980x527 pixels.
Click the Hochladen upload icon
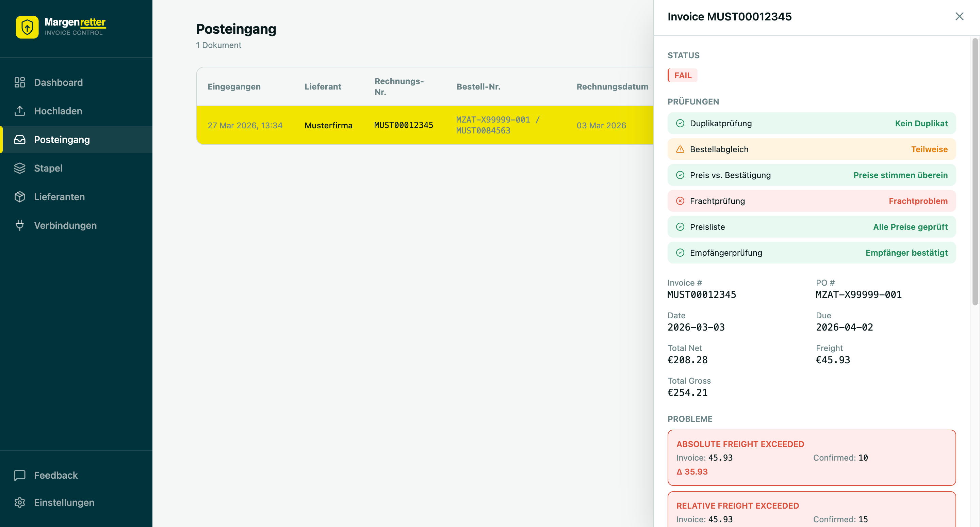(x=20, y=111)
